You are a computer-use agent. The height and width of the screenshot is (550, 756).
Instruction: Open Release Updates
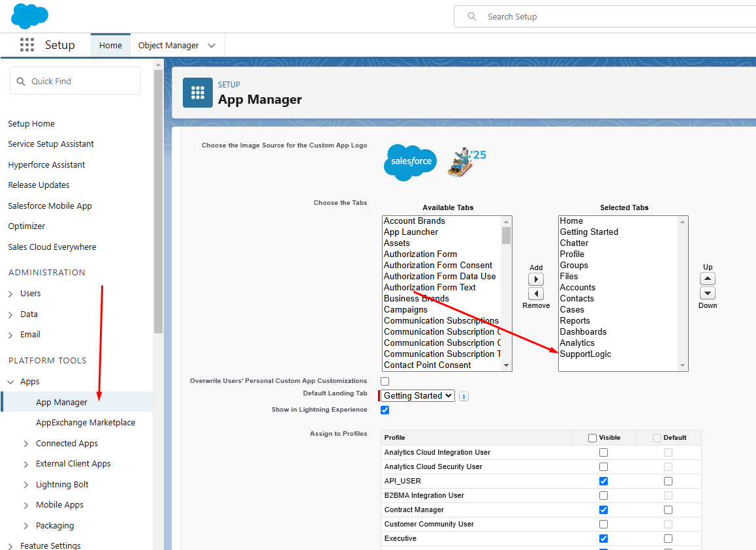tap(39, 185)
